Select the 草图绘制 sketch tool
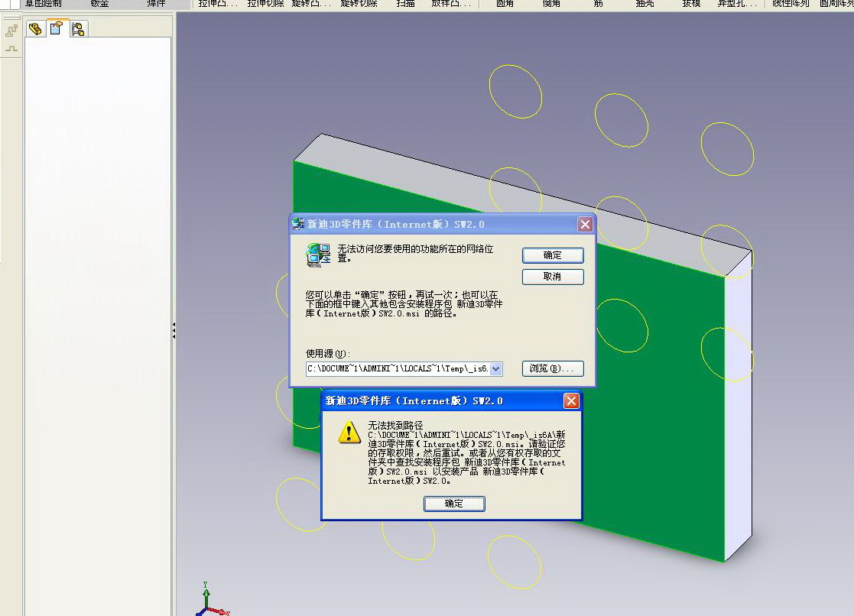Viewport: 854px width, 616px height. click(43, 3)
